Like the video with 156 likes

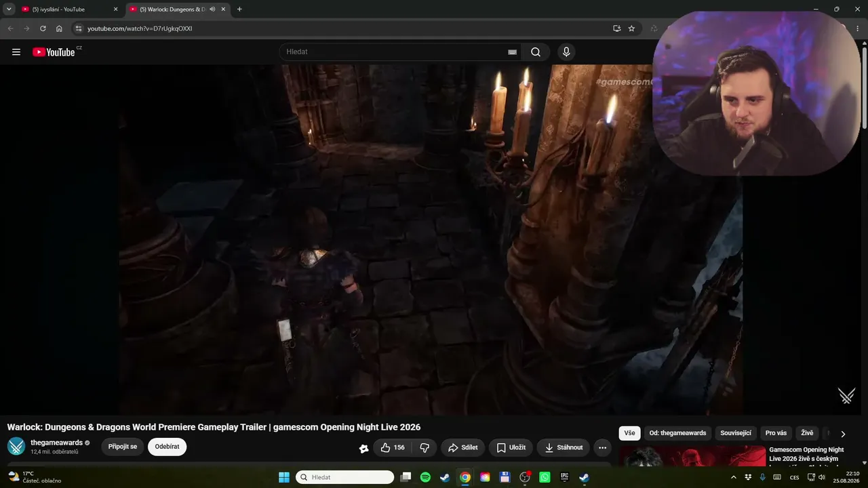393,447
